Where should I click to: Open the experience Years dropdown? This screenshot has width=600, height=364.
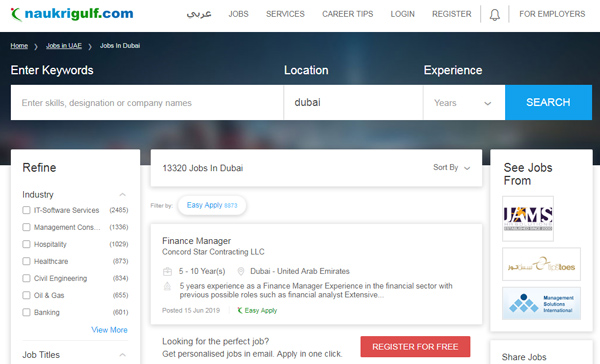tap(464, 103)
